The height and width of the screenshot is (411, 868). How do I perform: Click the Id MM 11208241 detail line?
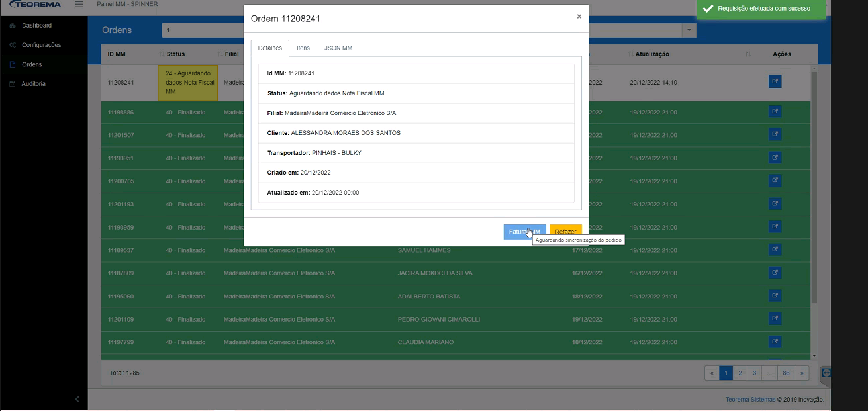click(416, 73)
